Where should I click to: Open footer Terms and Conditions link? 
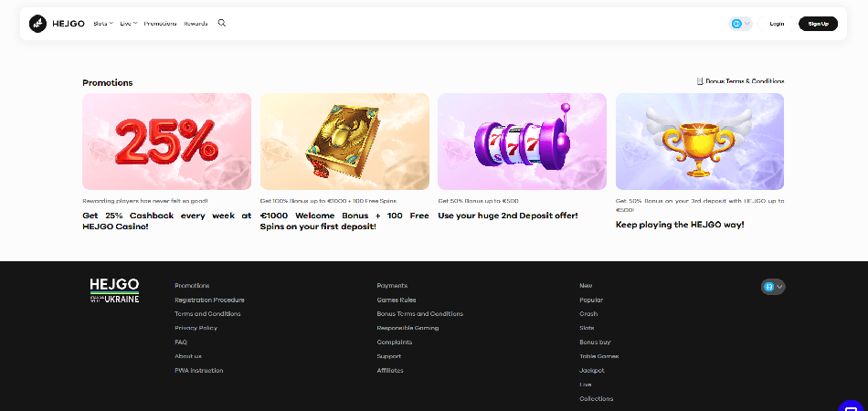(207, 313)
